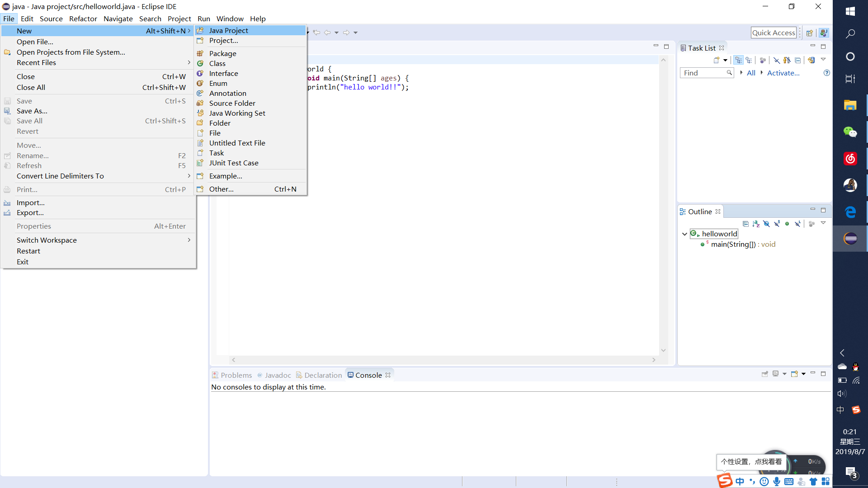Choose Class from New submenu

[250, 63]
